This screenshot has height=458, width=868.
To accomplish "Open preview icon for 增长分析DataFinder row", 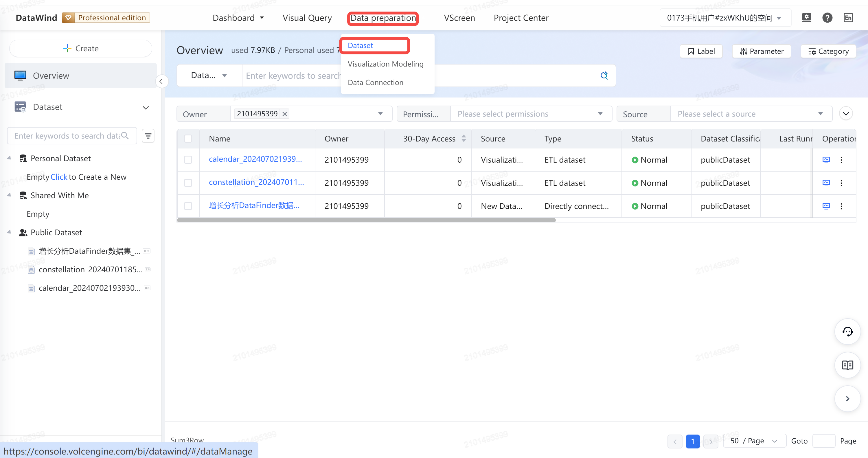I will [x=826, y=206].
